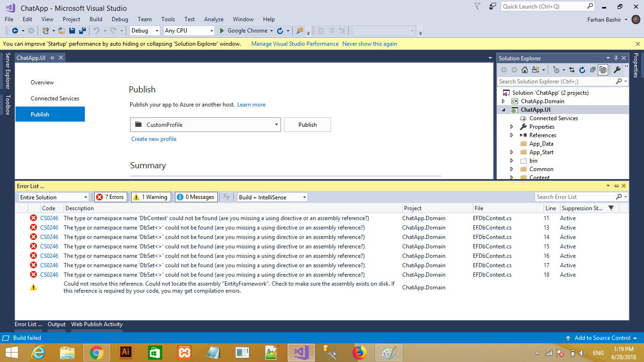
Task: Click the Open File toolbar icon
Action: point(61,31)
